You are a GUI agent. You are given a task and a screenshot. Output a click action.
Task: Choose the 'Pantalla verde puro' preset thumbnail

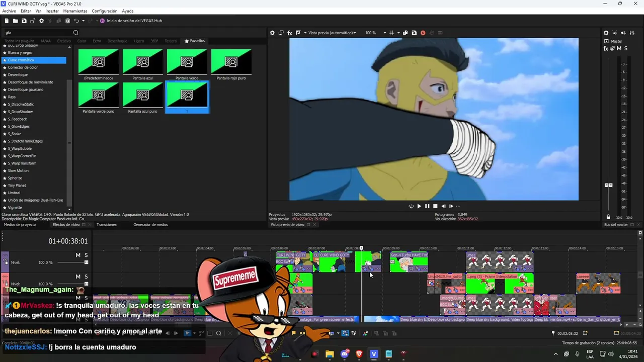pyautogui.click(x=99, y=98)
